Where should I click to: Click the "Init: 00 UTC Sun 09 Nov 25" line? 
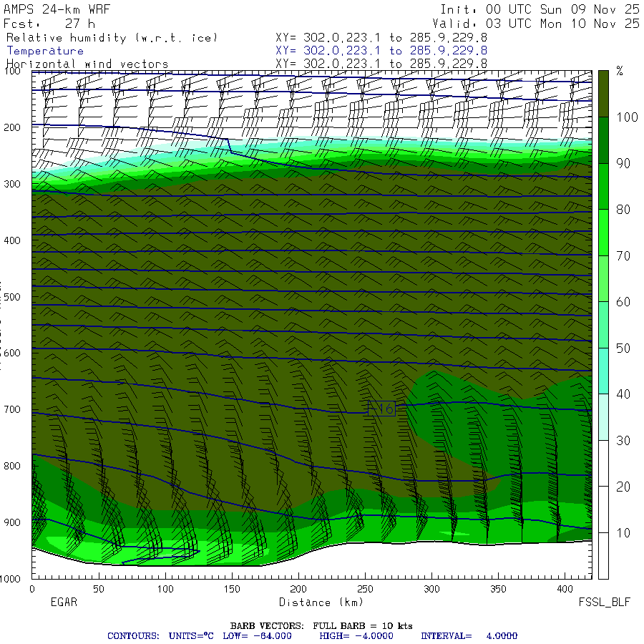[x=540, y=9]
